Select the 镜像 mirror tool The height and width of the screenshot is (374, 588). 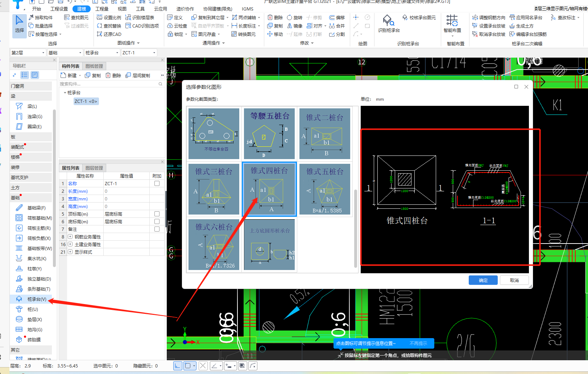pos(294,26)
